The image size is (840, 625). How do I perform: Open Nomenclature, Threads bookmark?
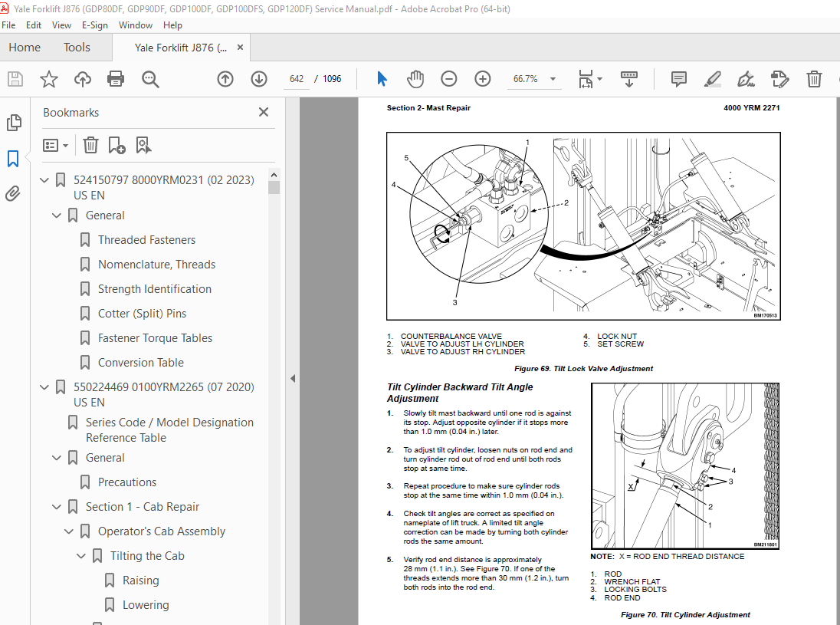(x=156, y=265)
